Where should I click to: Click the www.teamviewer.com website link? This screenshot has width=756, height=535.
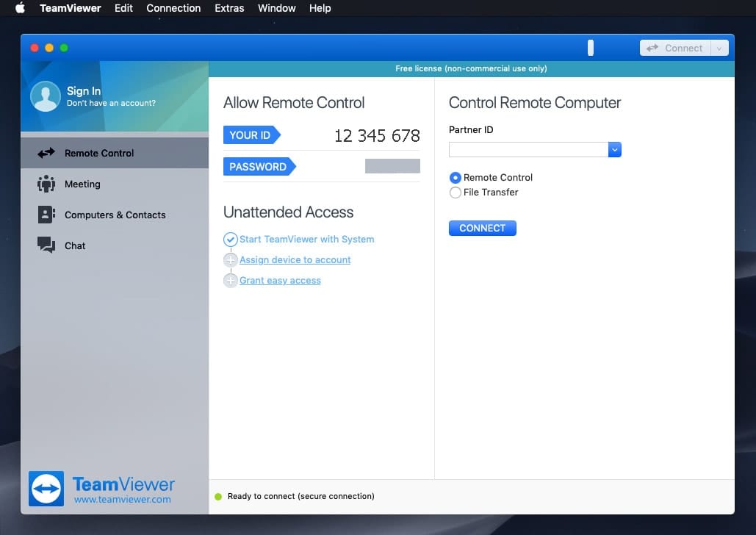pyautogui.click(x=122, y=500)
